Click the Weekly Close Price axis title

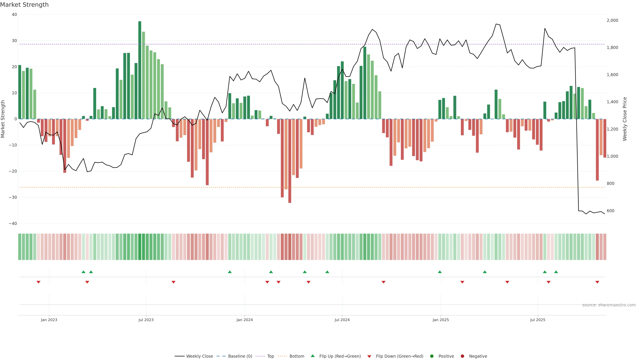point(625,119)
